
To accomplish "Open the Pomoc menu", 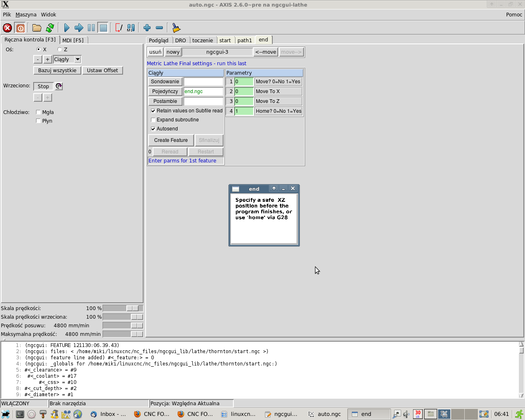I will click(514, 15).
